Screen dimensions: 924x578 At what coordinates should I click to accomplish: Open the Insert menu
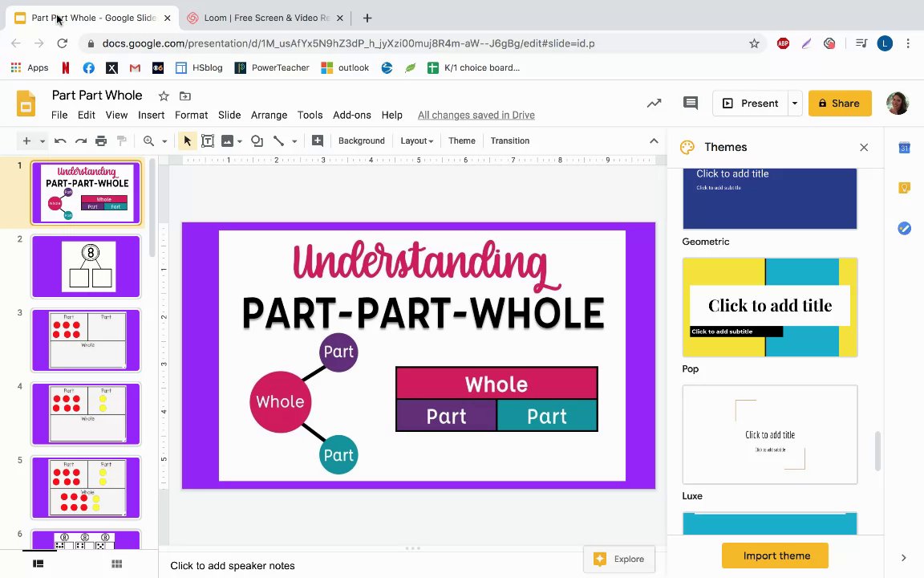pos(152,115)
